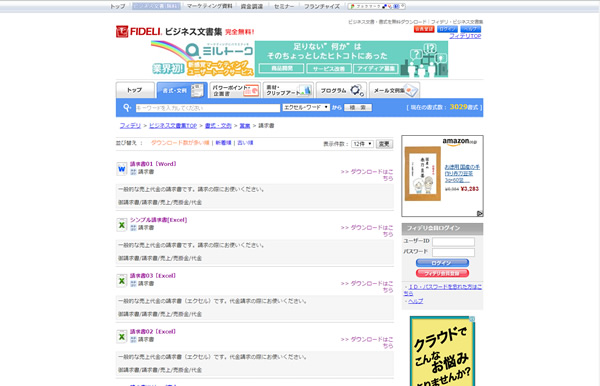
Task: Click the Excel file icon beside シンプル請求書
Action: click(x=122, y=225)
